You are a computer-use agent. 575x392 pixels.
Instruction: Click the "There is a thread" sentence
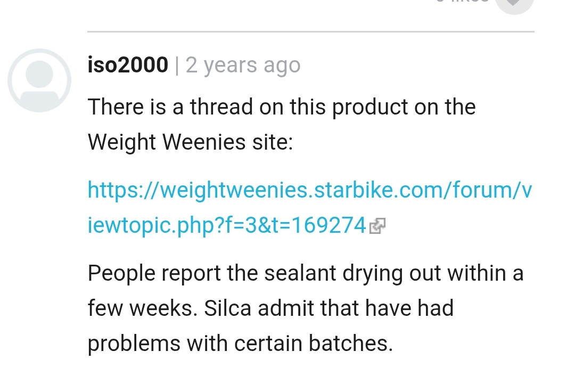(x=282, y=107)
